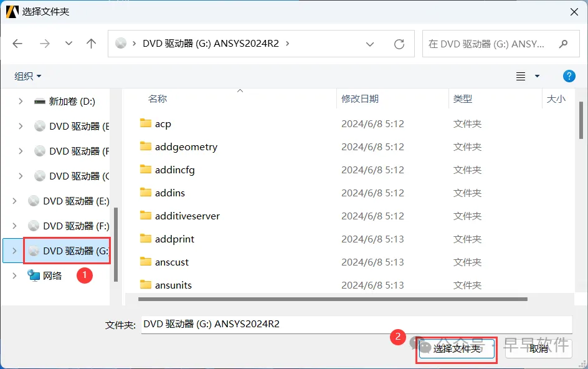Open recent locations dropdown chevron
Screen dimensions: 588x369
tap(69, 43)
